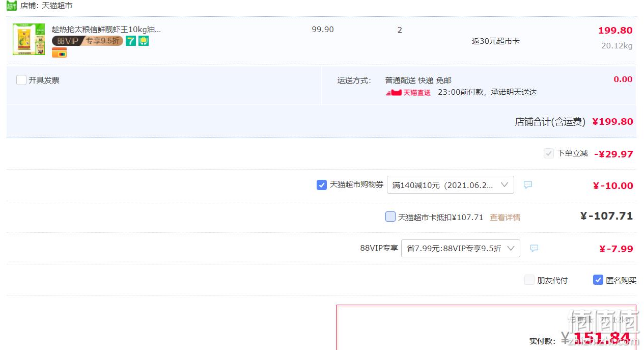Open the 趁热抢太粮信鲜靓虾王10kg product title
644x350 pixels.
pyautogui.click(x=106, y=30)
